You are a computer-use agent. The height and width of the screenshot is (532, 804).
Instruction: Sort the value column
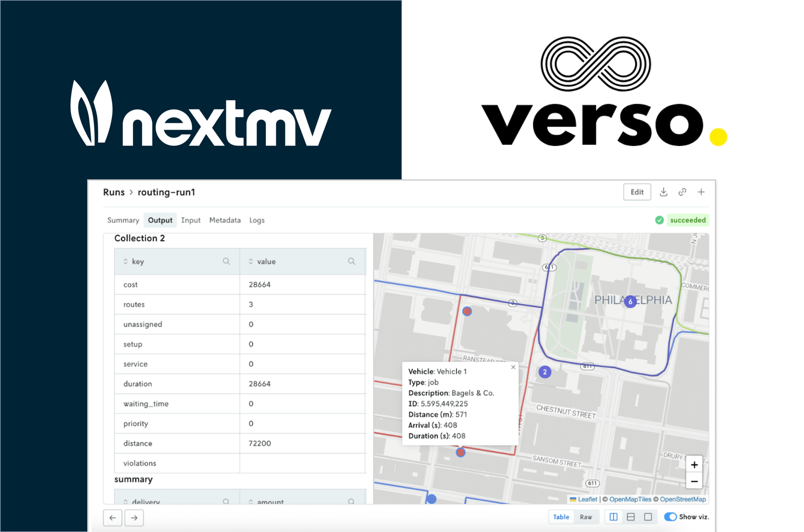pyautogui.click(x=250, y=261)
